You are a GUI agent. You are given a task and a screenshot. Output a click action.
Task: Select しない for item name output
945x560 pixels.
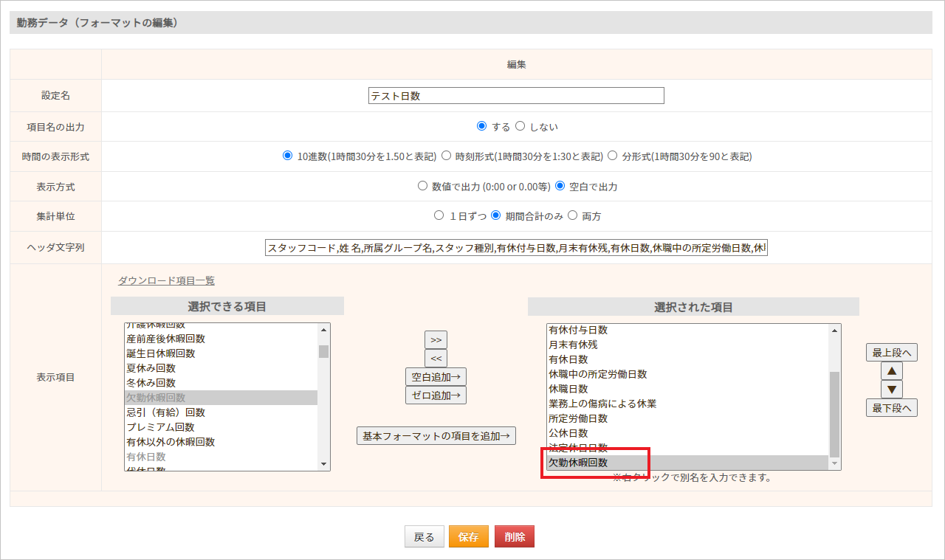(520, 126)
